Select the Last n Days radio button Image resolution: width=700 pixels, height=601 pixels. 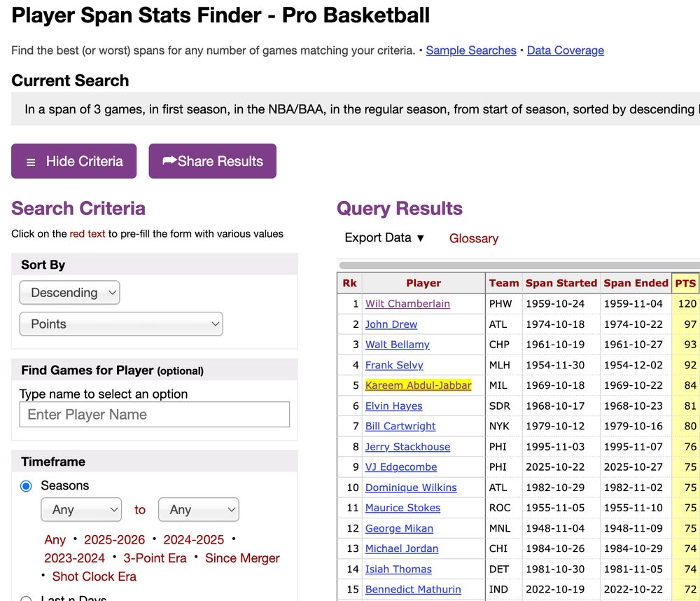pyautogui.click(x=26, y=599)
